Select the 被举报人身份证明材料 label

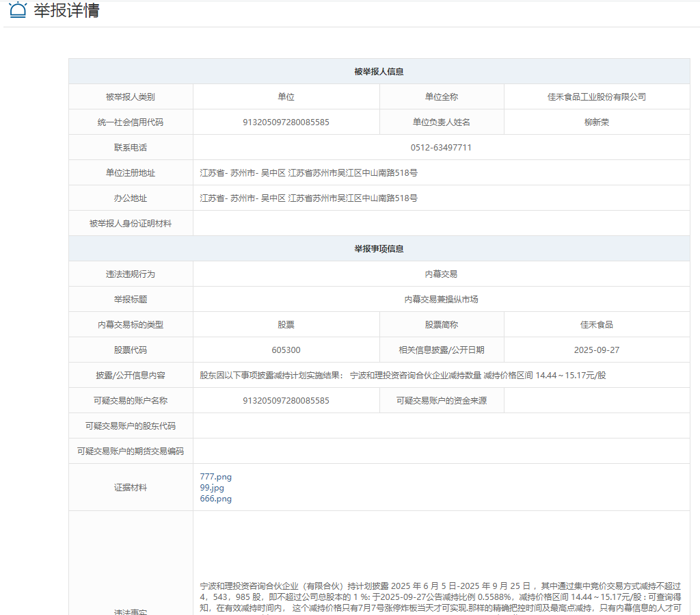131,224
